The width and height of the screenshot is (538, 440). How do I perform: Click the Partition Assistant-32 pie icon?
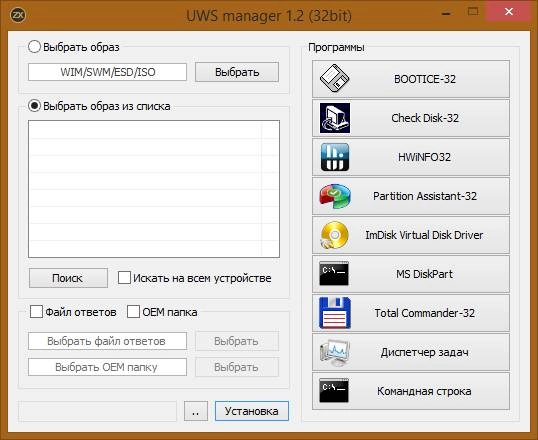point(335,196)
